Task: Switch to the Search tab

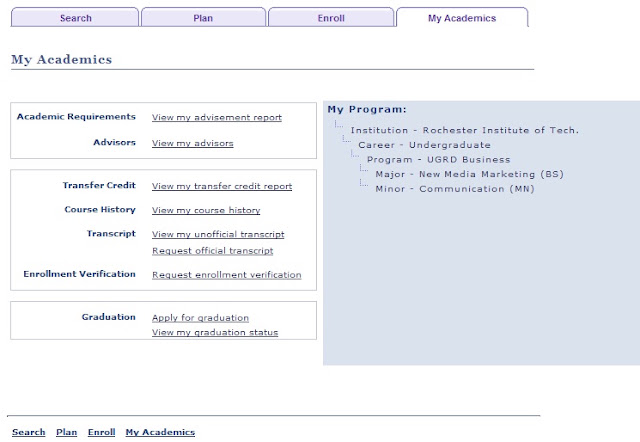Action: pos(75,18)
